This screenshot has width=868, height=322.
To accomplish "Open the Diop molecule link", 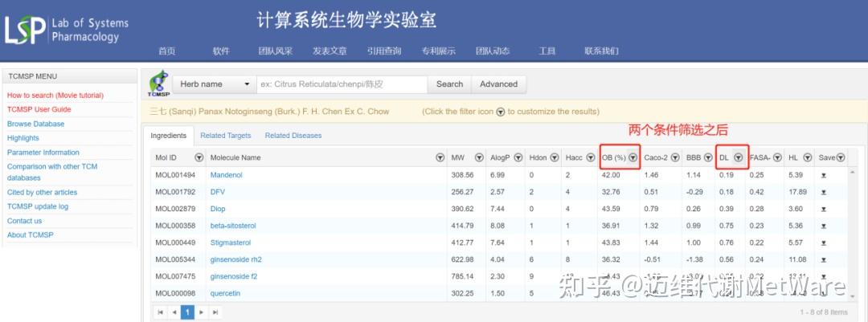I will click(x=218, y=209).
